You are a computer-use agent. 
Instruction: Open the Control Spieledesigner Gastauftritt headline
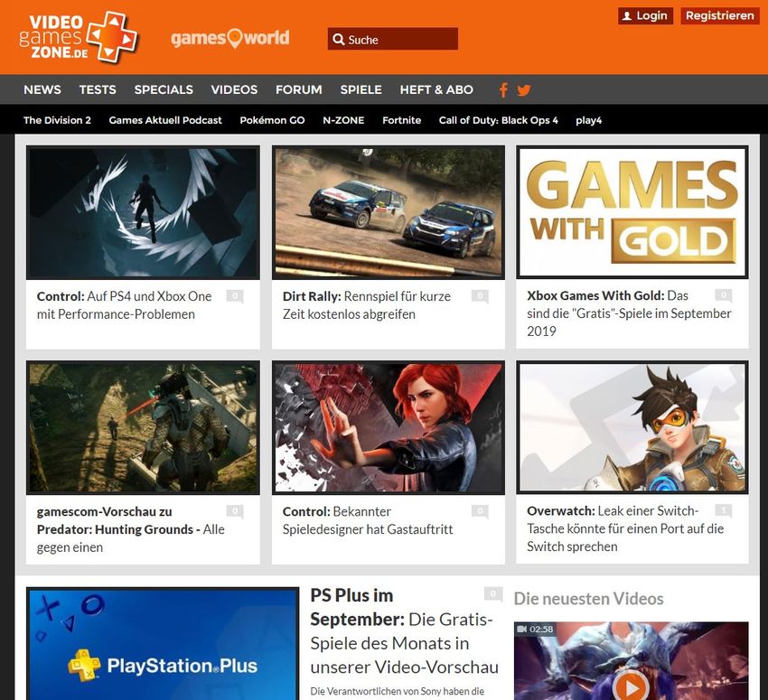(368, 520)
